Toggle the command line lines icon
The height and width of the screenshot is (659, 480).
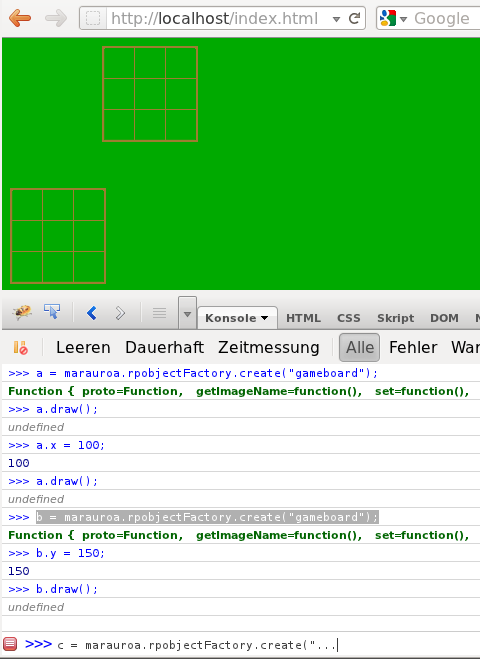click(x=159, y=313)
